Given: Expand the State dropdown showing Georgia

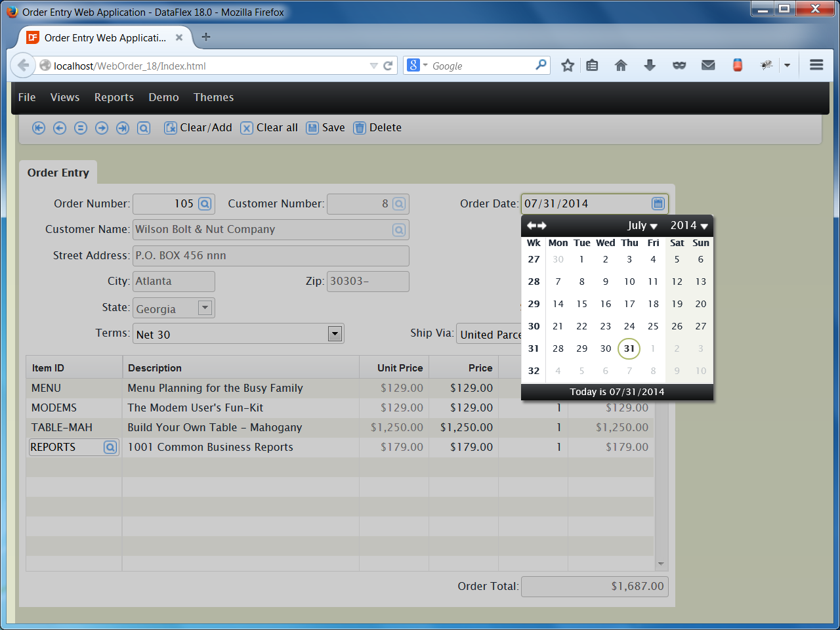Looking at the screenshot, I should click(x=205, y=307).
